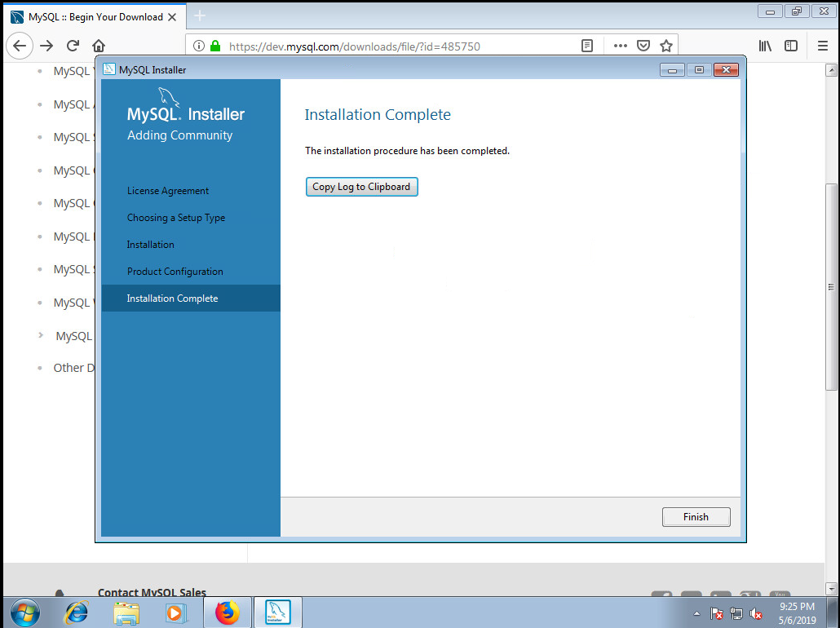Open Action Center flag icon in the tray
Image resolution: width=840 pixels, height=628 pixels.
coord(716,613)
